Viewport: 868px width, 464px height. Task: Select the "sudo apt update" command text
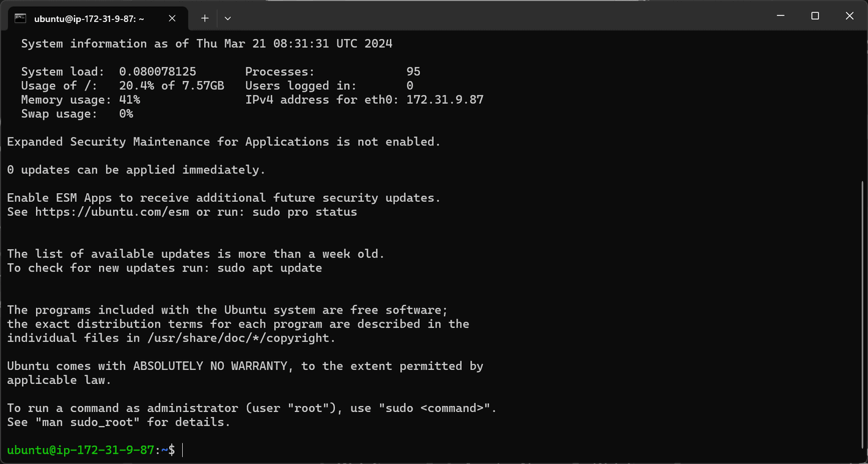point(270,267)
